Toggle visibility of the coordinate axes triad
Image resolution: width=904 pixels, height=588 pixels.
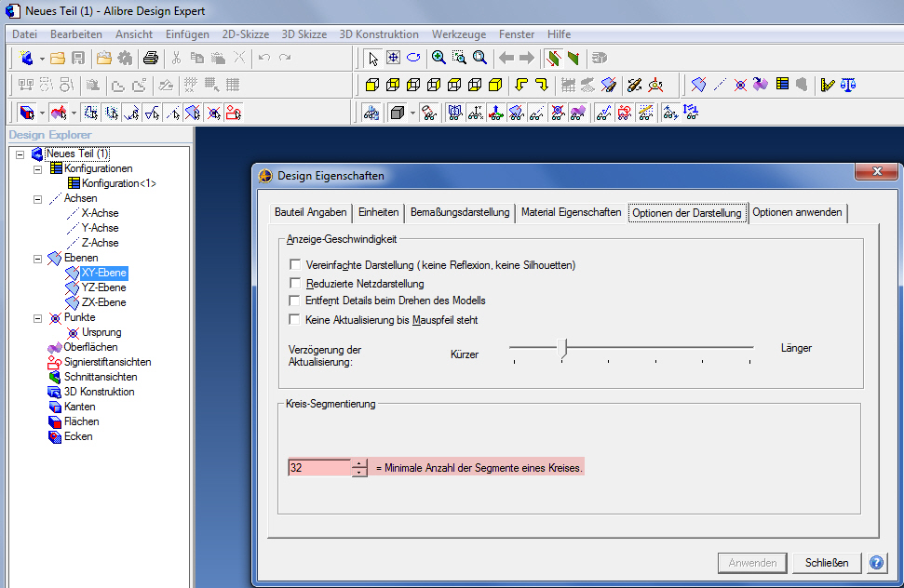pos(496,113)
